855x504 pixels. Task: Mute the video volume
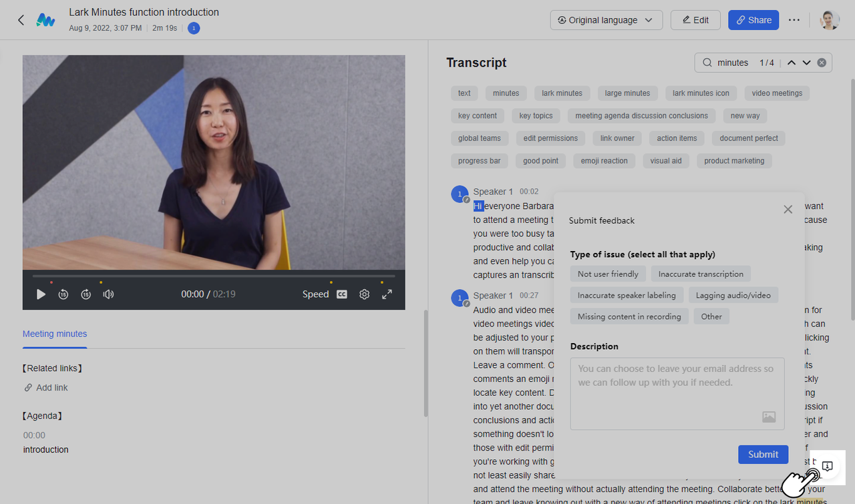(x=108, y=294)
